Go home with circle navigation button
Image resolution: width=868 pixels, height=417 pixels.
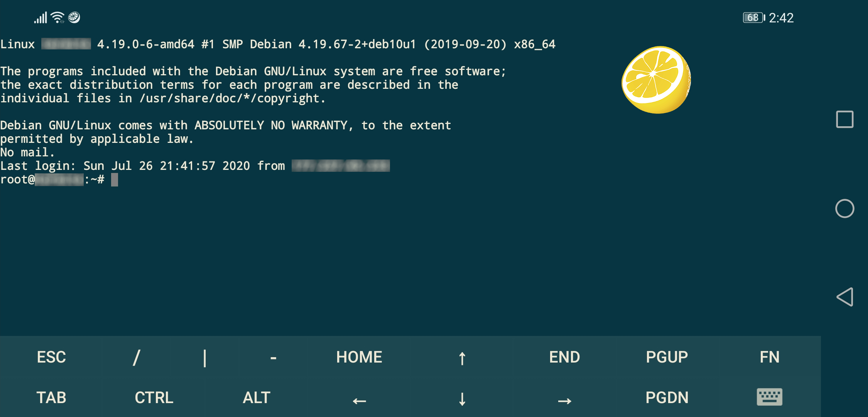(844, 208)
